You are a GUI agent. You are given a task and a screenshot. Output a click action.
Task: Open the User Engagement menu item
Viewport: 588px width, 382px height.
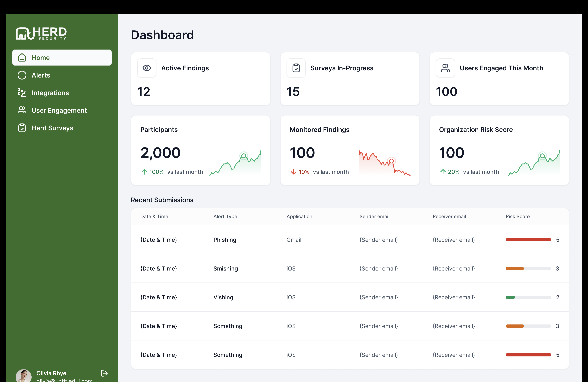coord(59,110)
